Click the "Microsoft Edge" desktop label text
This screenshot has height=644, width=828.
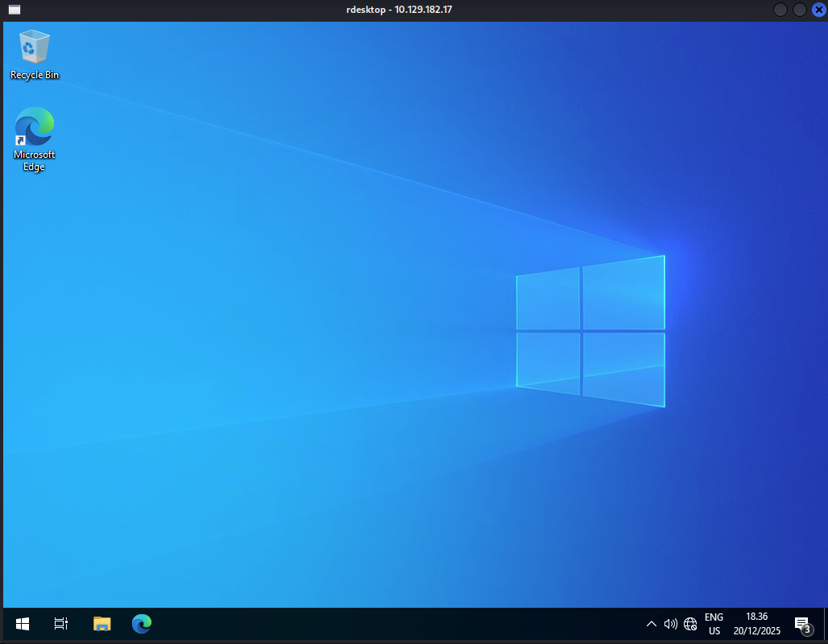pos(34,160)
